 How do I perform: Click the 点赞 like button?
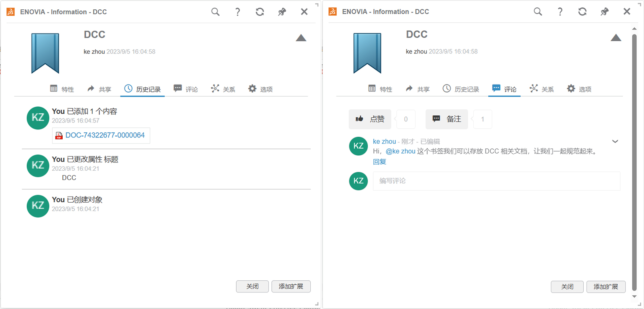tap(370, 119)
